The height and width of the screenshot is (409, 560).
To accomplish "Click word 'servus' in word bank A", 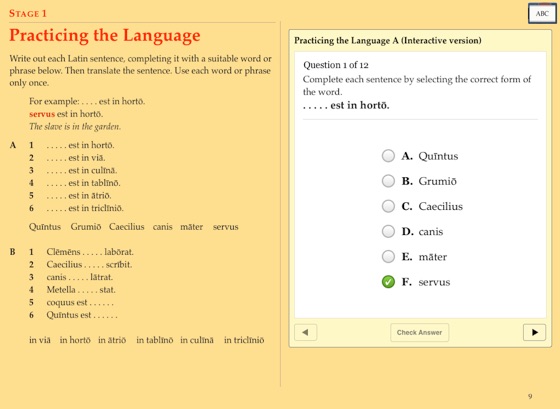I will 225,227.
